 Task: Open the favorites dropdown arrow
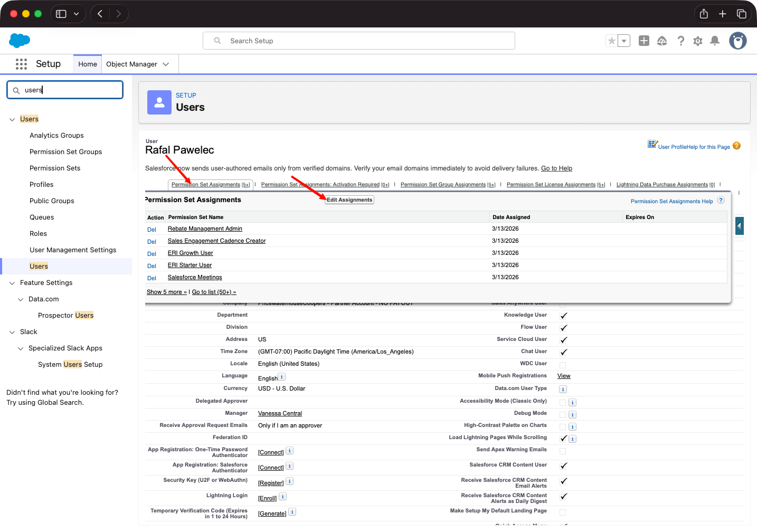click(623, 40)
